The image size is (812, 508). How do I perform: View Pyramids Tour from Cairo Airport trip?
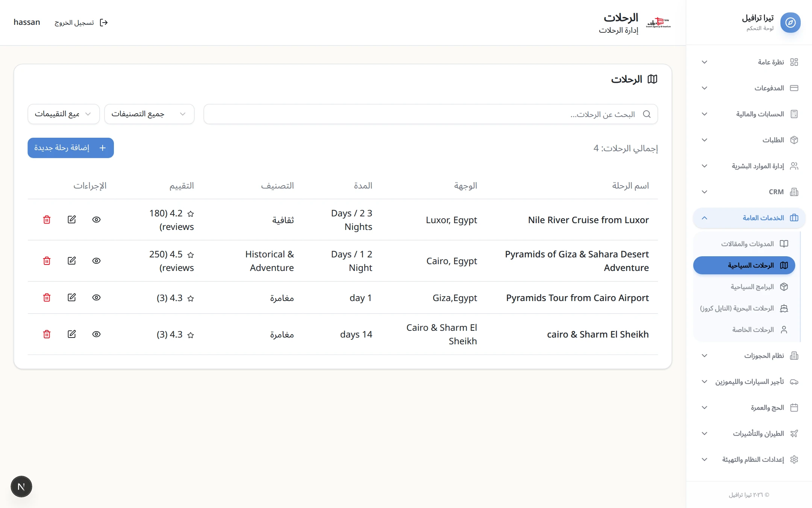[96, 298]
